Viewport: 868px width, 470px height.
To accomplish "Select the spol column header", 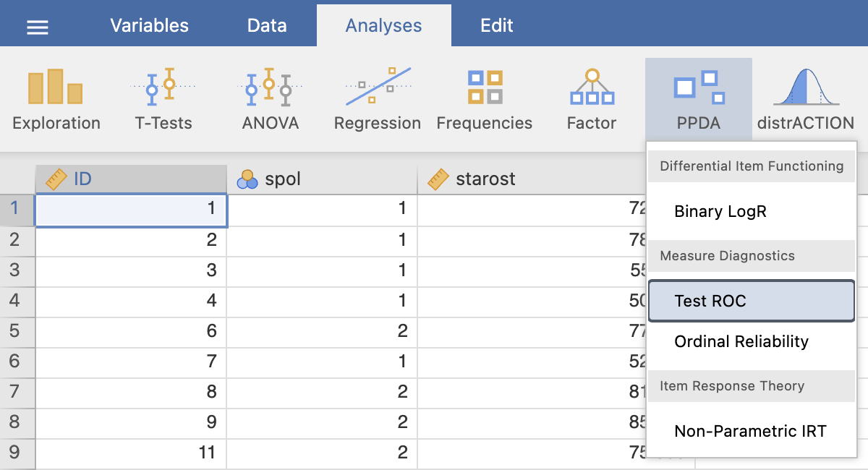I will coord(322,179).
